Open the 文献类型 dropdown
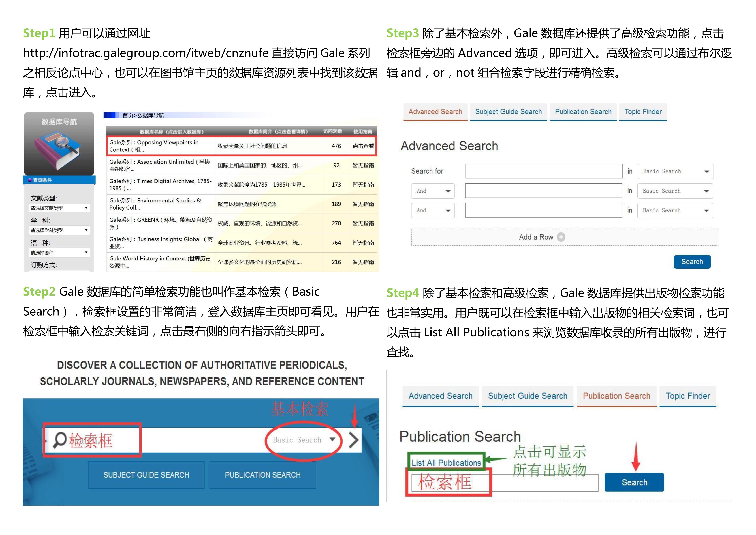The width and height of the screenshot is (756, 535). 59,208
